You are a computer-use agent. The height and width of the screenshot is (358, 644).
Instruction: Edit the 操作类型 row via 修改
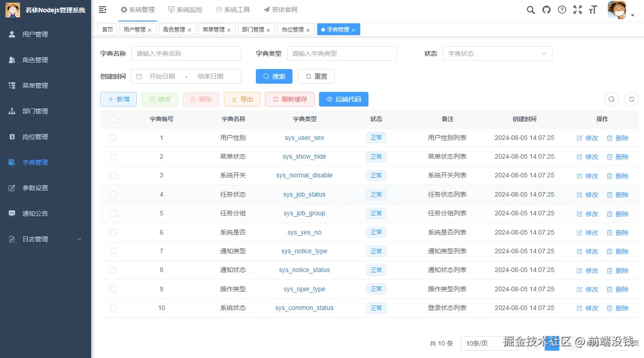tap(588, 289)
